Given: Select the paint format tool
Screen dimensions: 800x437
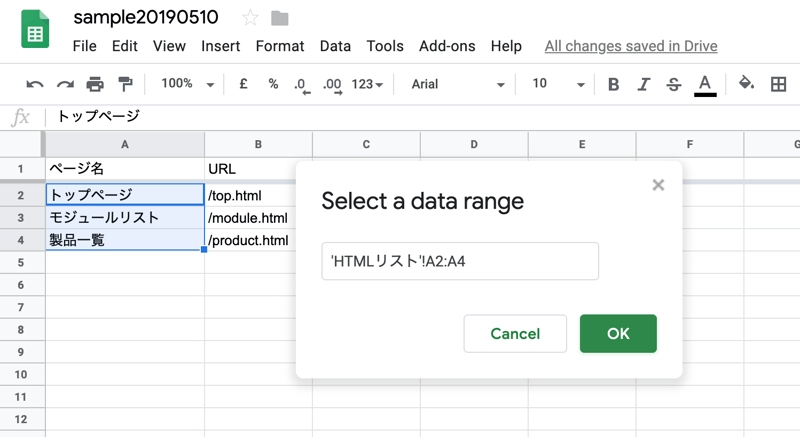Looking at the screenshot, I should 125,85.
